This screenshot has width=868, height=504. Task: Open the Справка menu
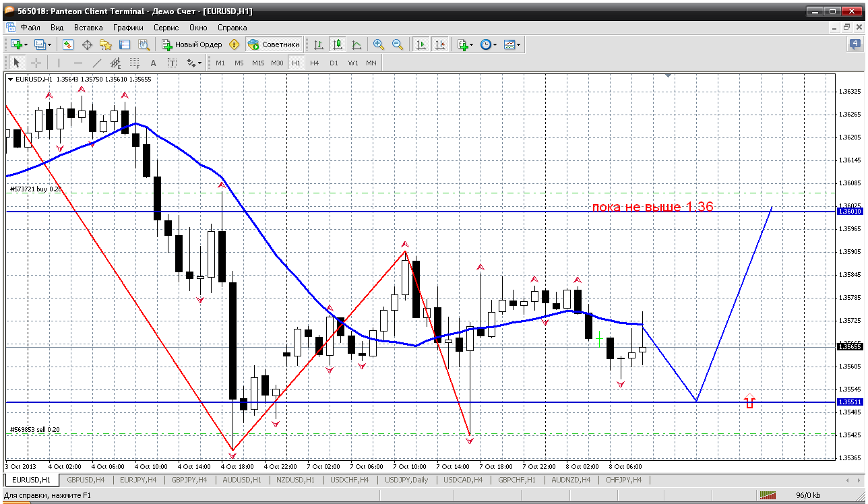pyautogui.click(x=232, y=28)
